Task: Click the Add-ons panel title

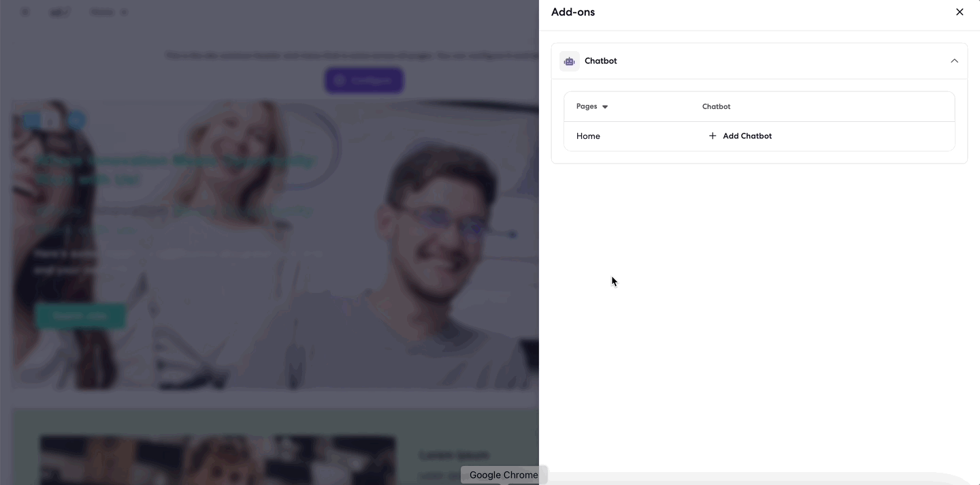Action: pyautogui.click(x=573, y=12)
